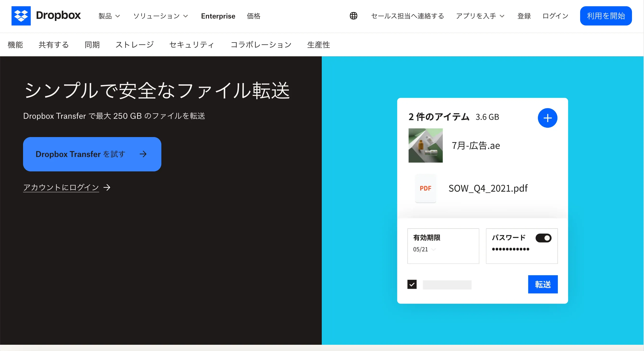The image size is (644, 351).
Task: Click the PDF file icon
Action: pyautogui.click(x=425, y=188)
